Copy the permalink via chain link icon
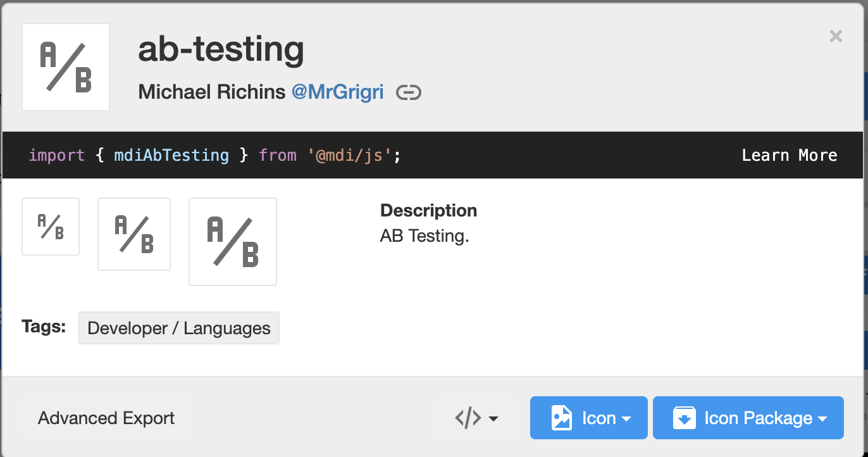Screen dimensions: 868x457 [x=409, y=93]
